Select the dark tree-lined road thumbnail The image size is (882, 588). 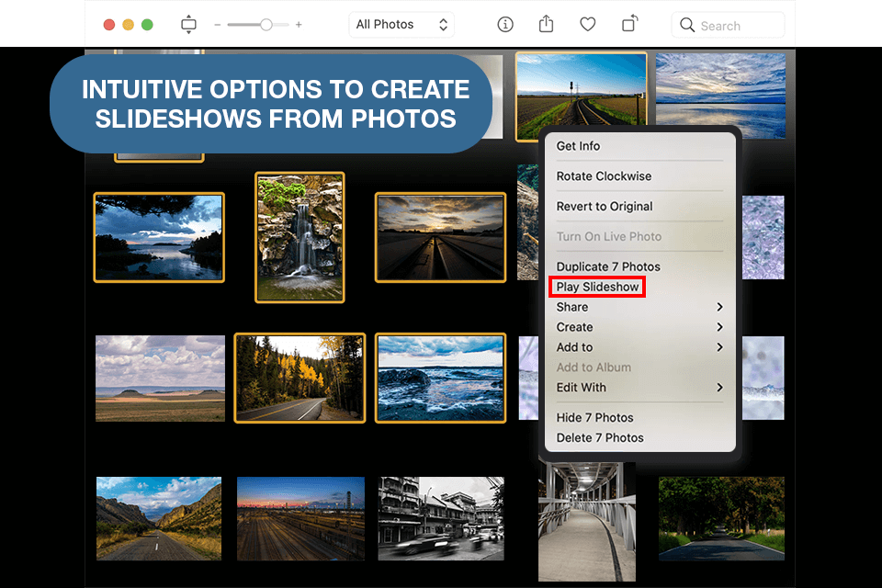pyautogui.click(x=722, y=519)
